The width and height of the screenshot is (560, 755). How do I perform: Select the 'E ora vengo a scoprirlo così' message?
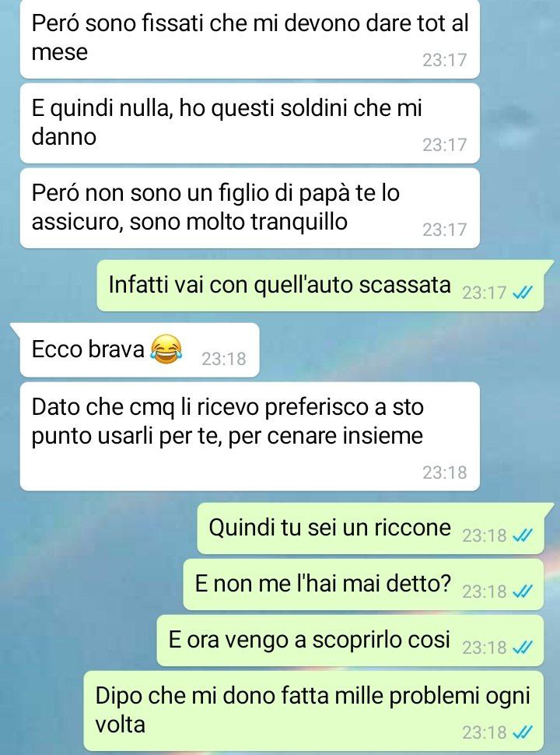350,641
